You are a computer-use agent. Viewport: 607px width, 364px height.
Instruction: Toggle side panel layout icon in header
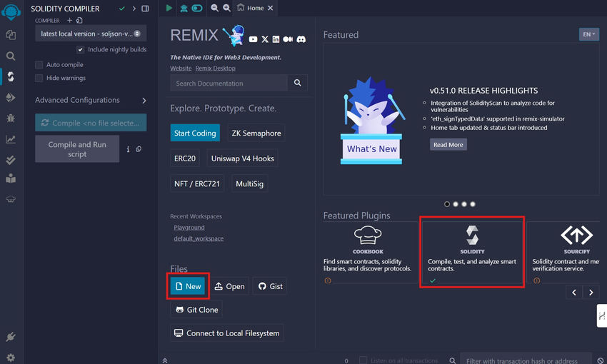(x=145, y=9)
